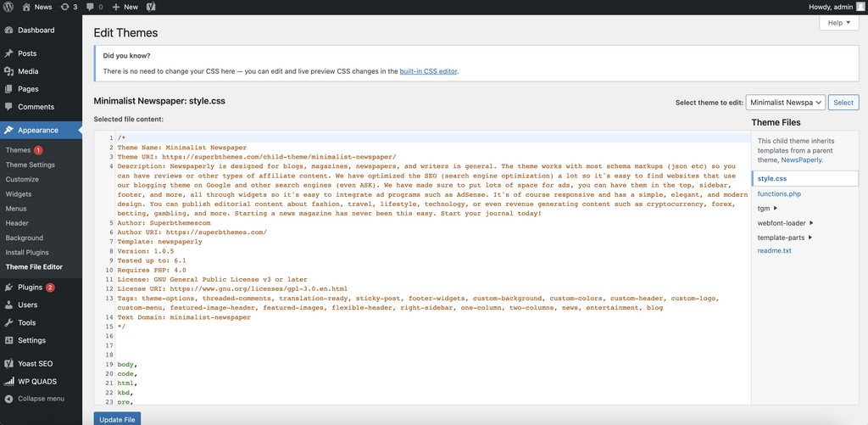Open style.css in Theme Files
The image size is (868, 425).
pyautogui.click(x=772, y=179)
